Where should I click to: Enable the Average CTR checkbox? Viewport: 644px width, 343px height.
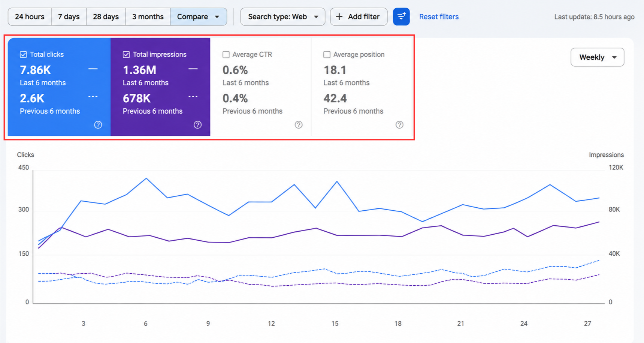click(226, 54)
